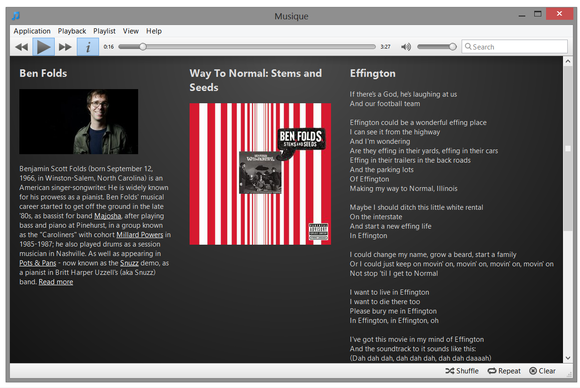This screenshot has width=580, height=388.
Task: Click the volume slider handle
Action: [x=452, y=47]
